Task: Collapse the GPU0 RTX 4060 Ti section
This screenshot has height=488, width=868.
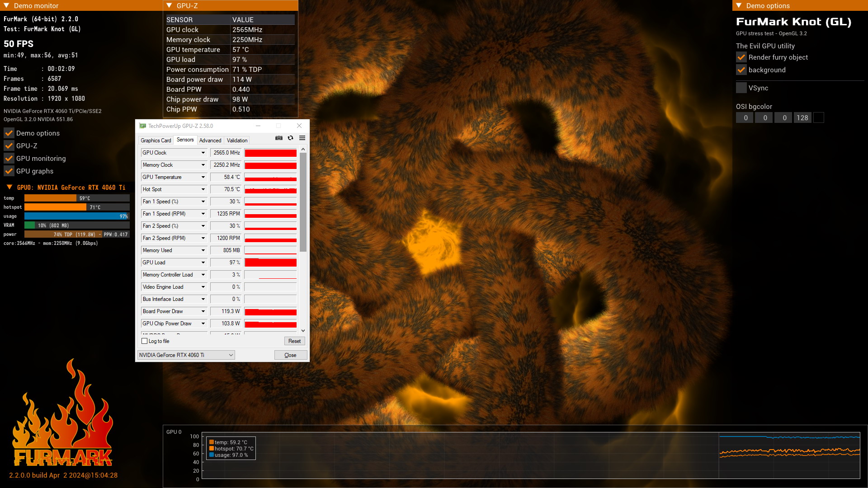Action: 9,187
